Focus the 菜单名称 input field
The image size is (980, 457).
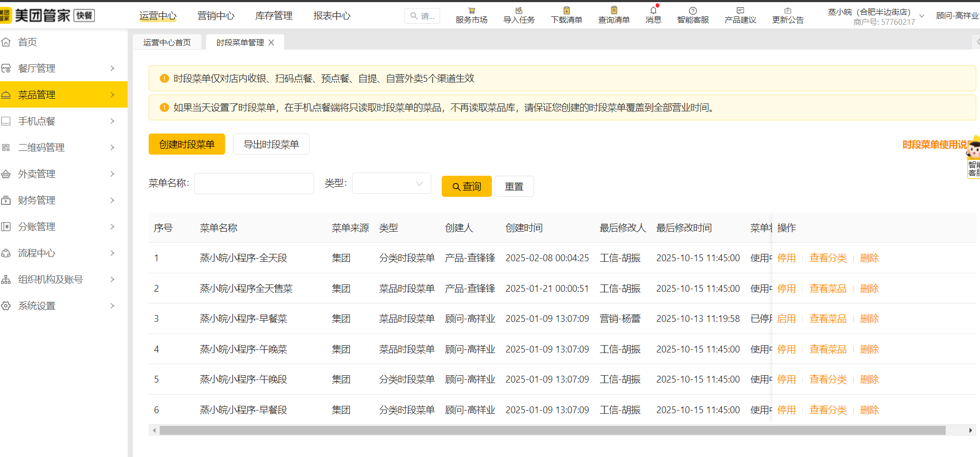[x=254, y=184]
